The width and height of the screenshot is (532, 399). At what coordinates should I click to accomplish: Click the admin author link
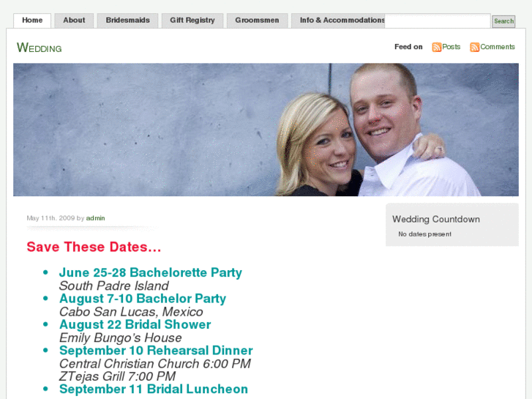click(95, 218)
